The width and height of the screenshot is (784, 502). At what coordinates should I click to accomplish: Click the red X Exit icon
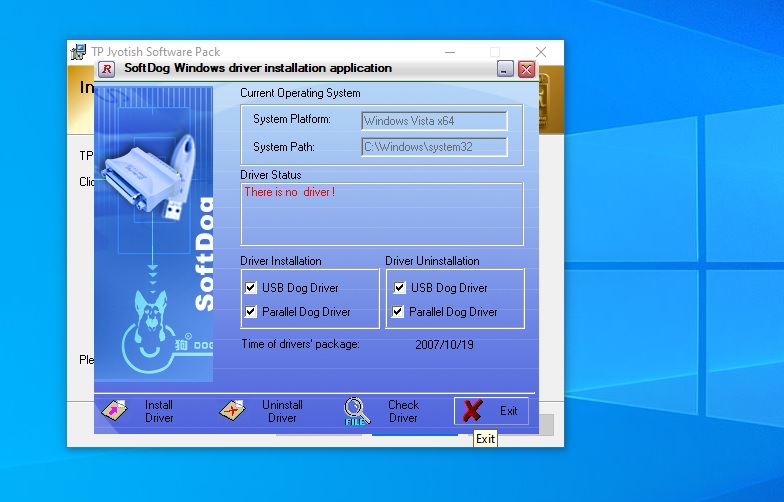click(x=473, y=411)
